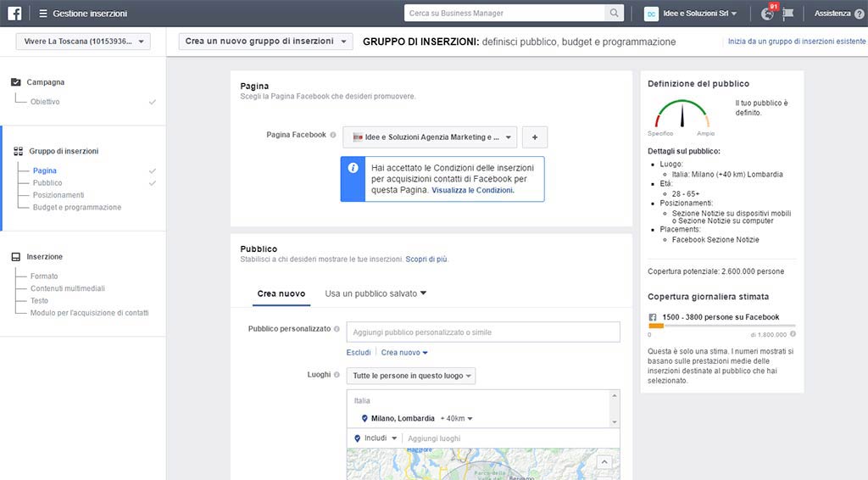
Task: Focus the Cerca su Business Manager search field
Action: (504, 13)
